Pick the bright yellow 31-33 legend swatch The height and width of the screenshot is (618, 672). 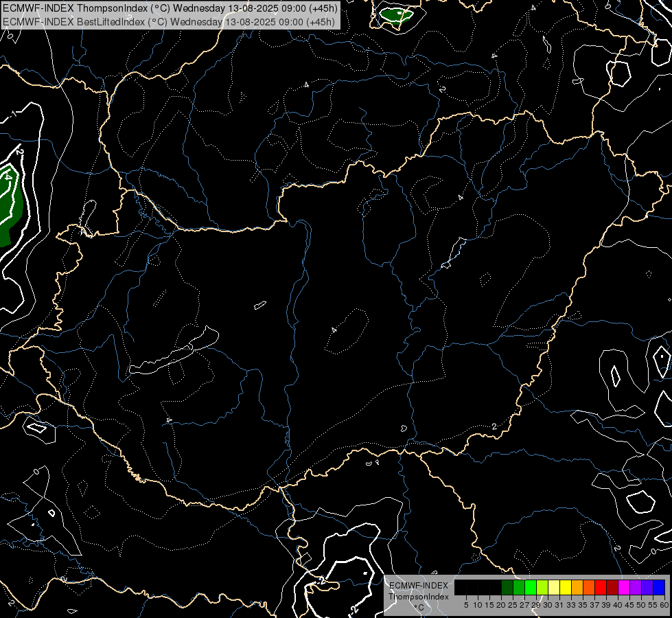click(566, 587)
